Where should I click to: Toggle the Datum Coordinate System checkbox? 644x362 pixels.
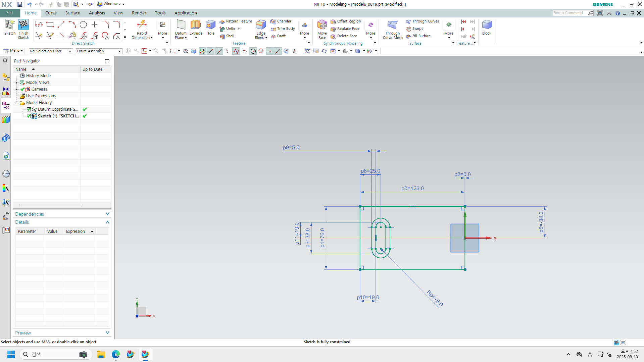click(x=29, y=109)
